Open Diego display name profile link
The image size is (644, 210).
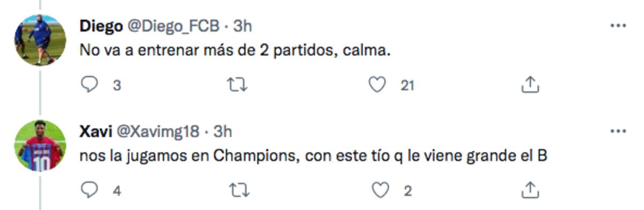coord(100,26)
